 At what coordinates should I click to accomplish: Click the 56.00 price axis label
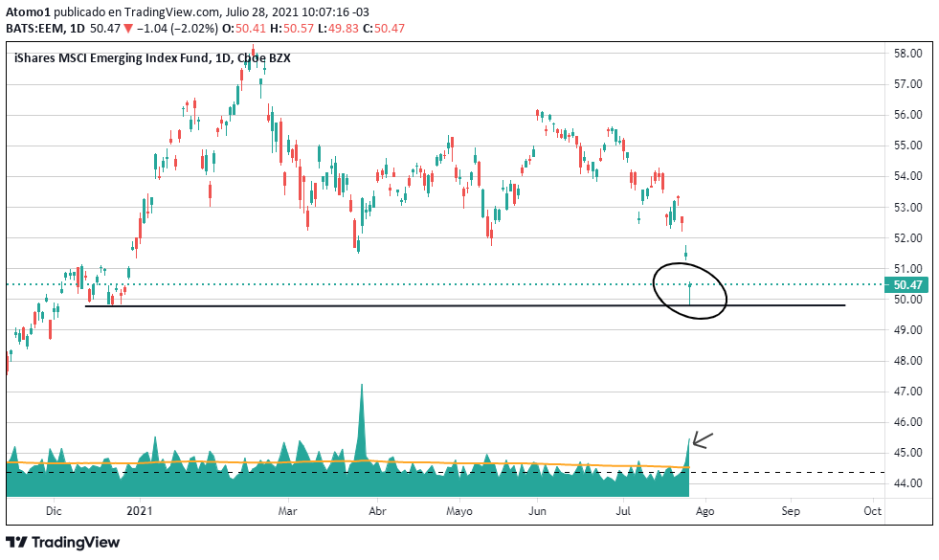[907, 115]
